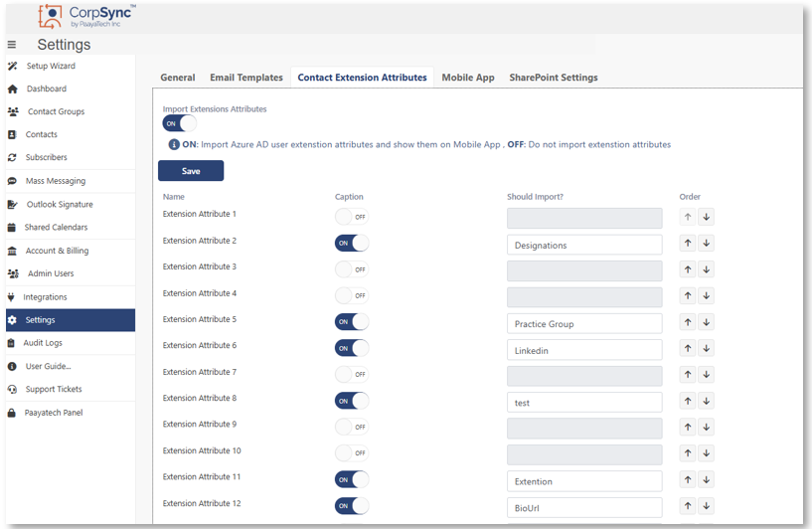This screenshot has height=529, width=812.
Task: Open Integrations plug icon
Action: (11, 297)
